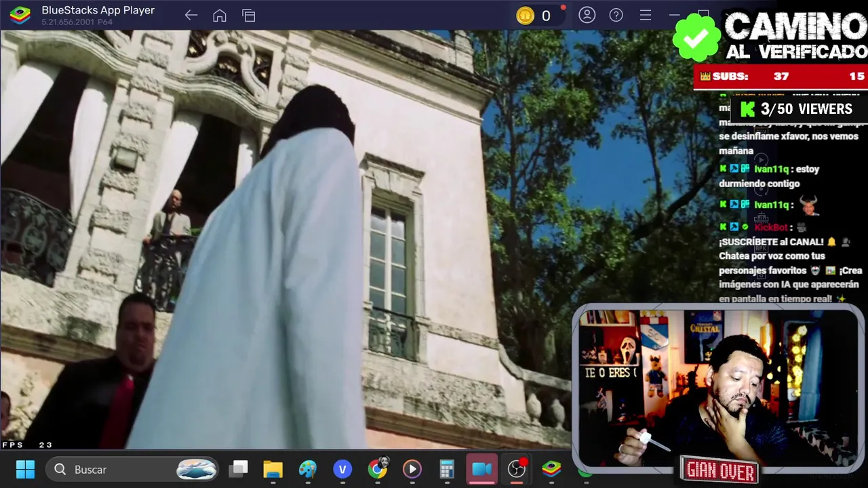The image size is (868, 488).
Task: Click '¡SUSCRÍBETE al CANAL!' chat text
Action: 772,241
